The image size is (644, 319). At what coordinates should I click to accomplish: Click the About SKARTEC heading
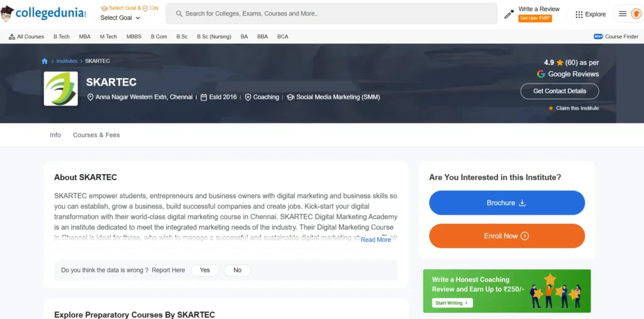pos(86,177)
